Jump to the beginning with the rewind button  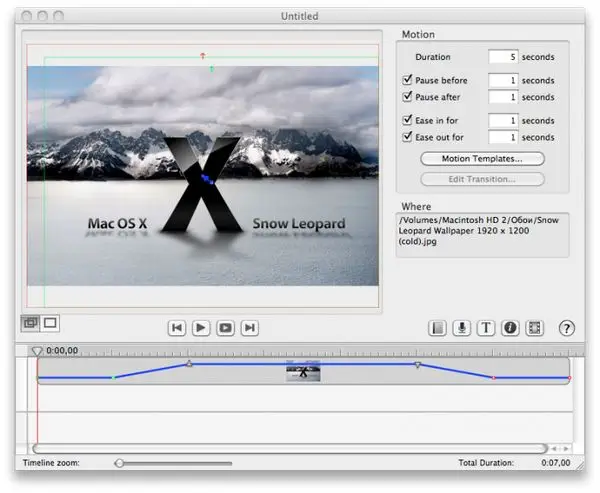click(x=177, y=328)
